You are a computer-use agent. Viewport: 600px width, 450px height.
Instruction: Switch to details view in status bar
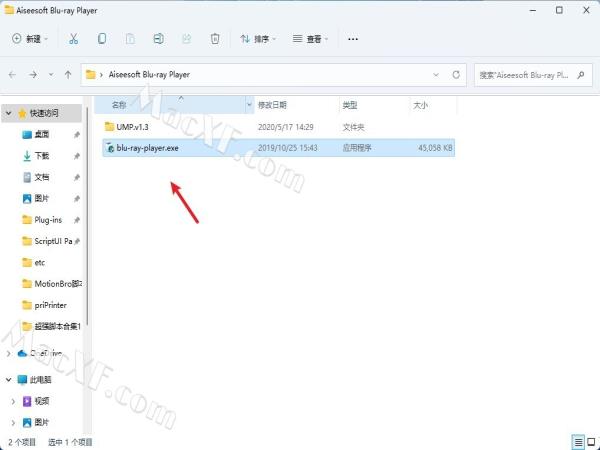click(x=578, y=442)
